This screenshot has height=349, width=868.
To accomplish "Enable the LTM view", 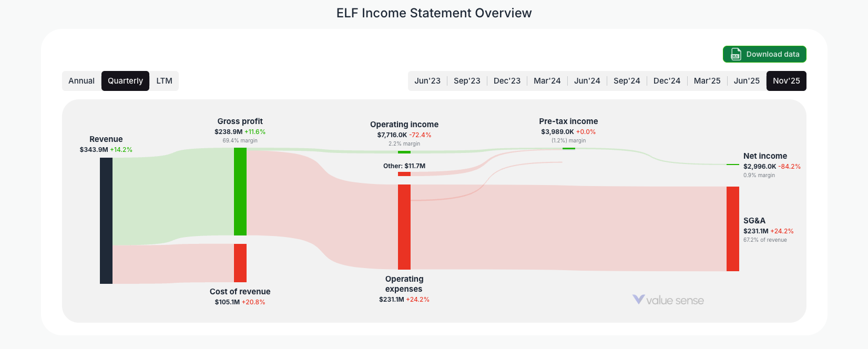I will 164,80.
